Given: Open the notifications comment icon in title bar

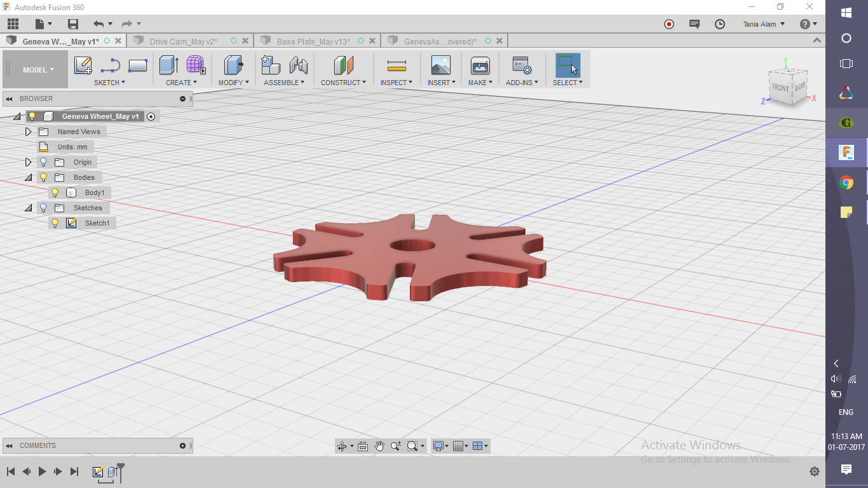Looking at the screenshot, I should 695,24.
